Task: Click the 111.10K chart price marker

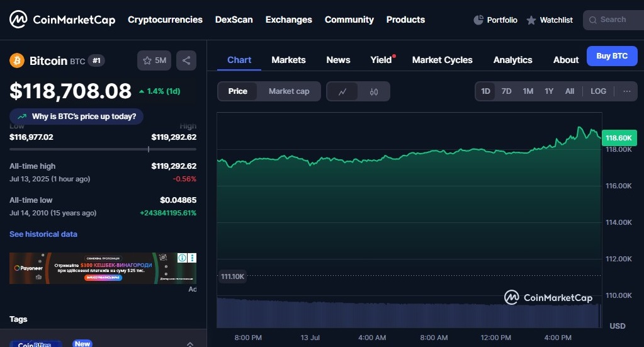Action: 232,276
